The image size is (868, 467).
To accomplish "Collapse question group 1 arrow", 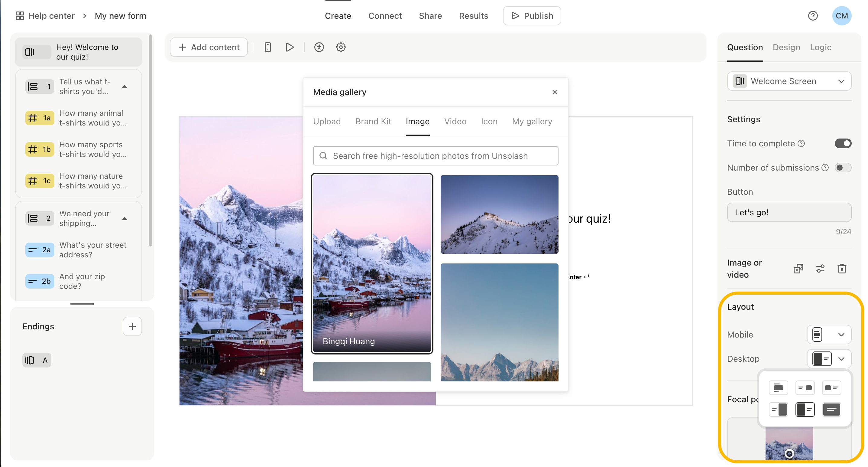I will click(x=125, y=87).
